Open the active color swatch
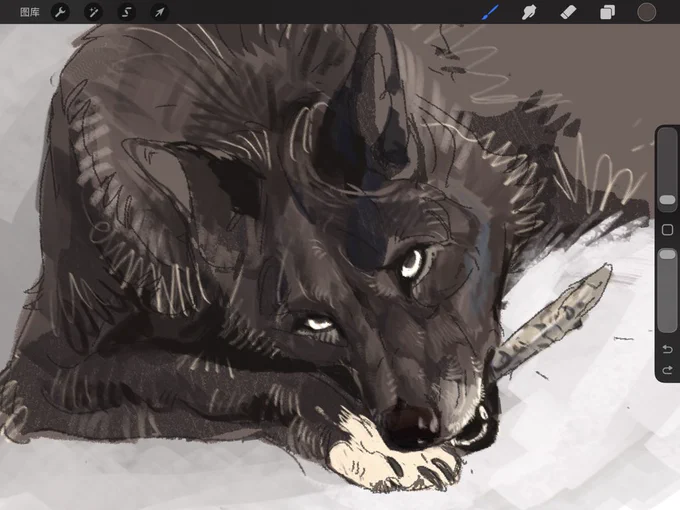Screen dimensions: 680x510 coord(646,12)
